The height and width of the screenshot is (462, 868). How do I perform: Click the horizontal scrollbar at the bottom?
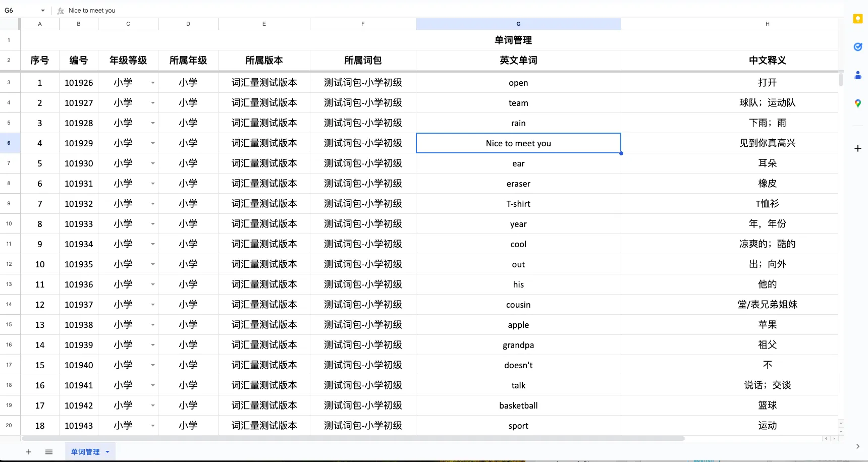[353, 439]
